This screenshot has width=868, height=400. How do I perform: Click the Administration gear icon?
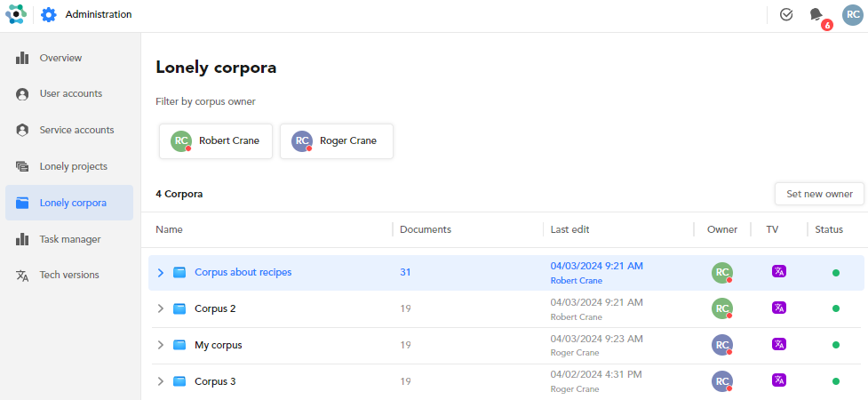pyautogui.click(x=49, y=14)
